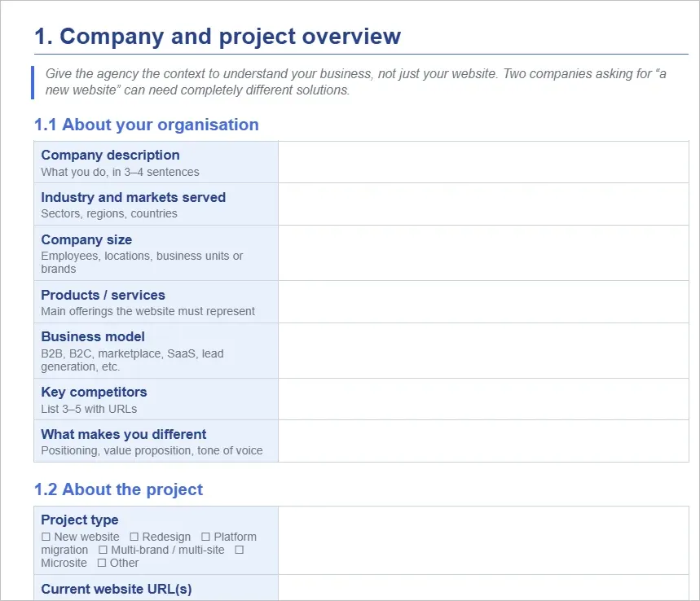Viewport: 700px width, 601px height.
Task: Click the hint 'Sectors, regions, countries'
Action: pyautogui.click(x=109, y=213)
